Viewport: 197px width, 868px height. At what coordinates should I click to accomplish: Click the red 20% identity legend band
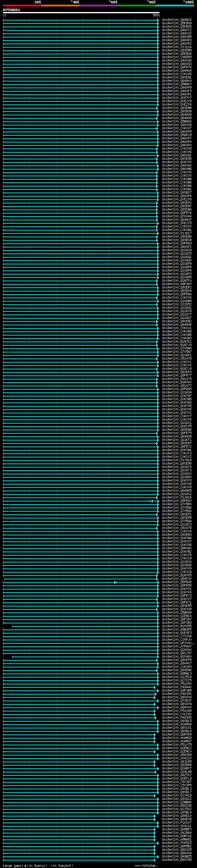point(22,6)
